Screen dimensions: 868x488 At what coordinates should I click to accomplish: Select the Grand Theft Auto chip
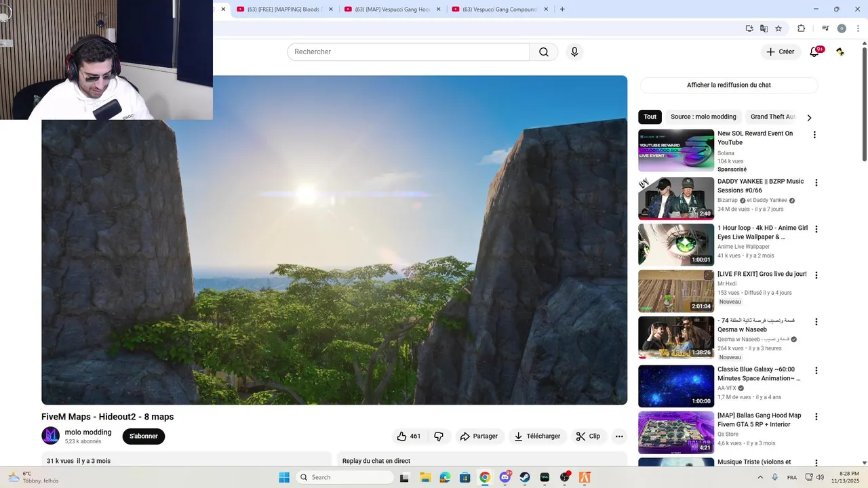point(772,117)
